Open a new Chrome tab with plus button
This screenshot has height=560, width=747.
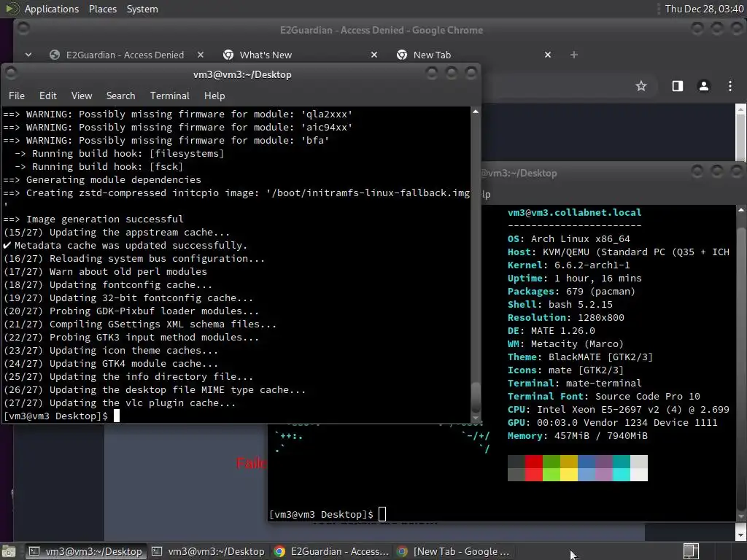coord(574,55)
